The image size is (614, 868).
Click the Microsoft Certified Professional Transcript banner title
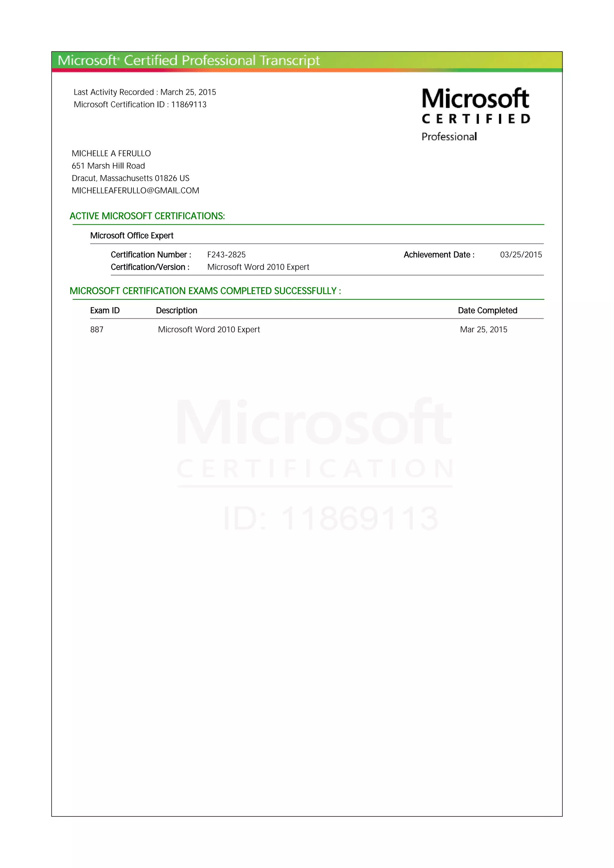click(x=188, y=61)
